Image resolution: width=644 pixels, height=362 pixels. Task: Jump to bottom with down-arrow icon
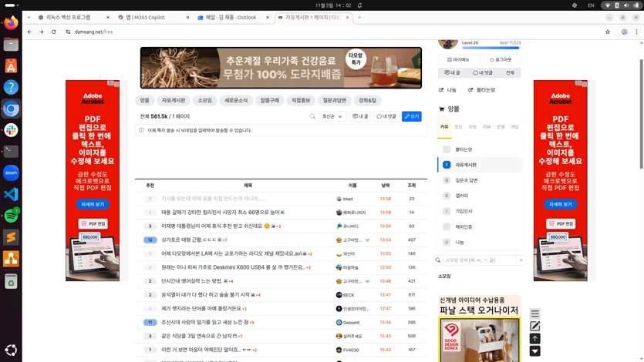tap(534, 351)
